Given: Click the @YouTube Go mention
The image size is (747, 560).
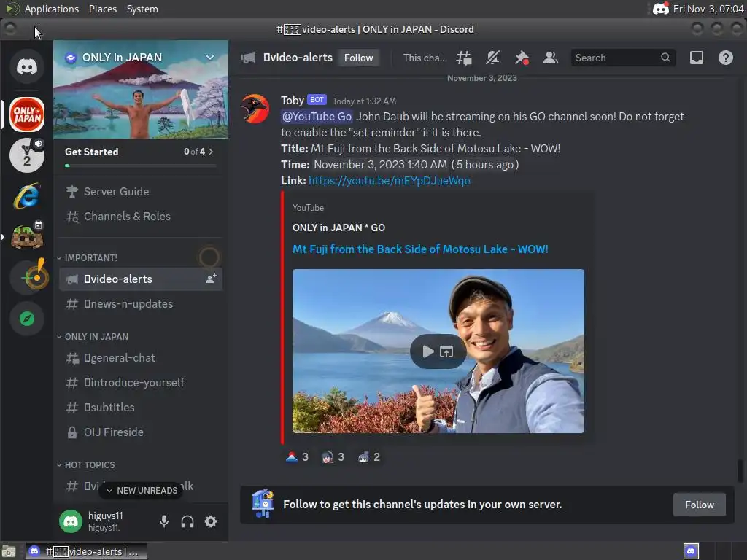Looking at the screenshot, I should 317,117.
